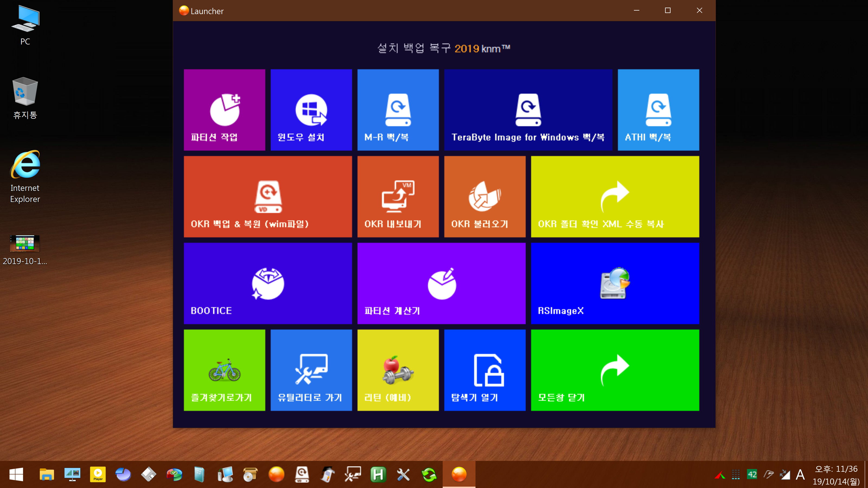Viewport: 868px width, 488px height.
Task: Click the pen input tray icon
Action: click(x=769, y=474)
